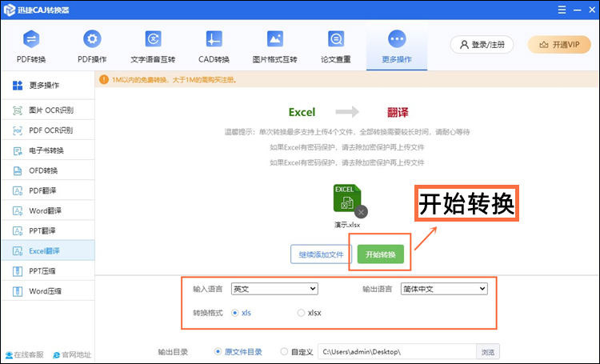Click the PDF翻译 sidebar icon

[18, 190]
